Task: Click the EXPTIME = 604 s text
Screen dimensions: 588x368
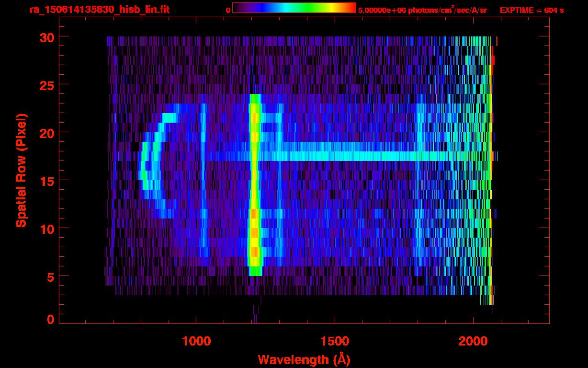Action: [x=531, y=10]
